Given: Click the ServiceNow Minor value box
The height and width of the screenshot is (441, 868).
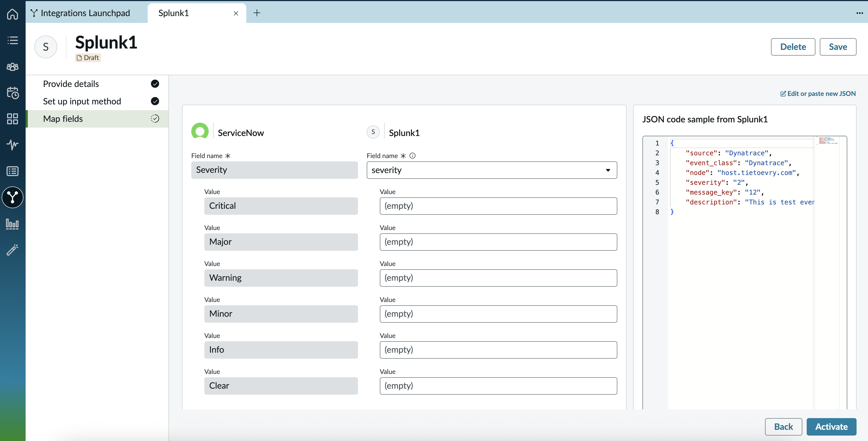Looking at the screenshot, I should 281,314.
